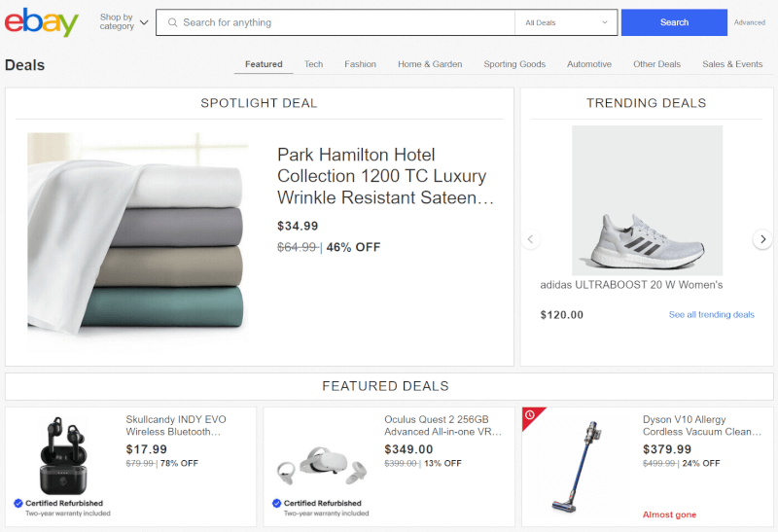
Task: Open the Park Hamilton sheets image
Action: tap(137, 240)
